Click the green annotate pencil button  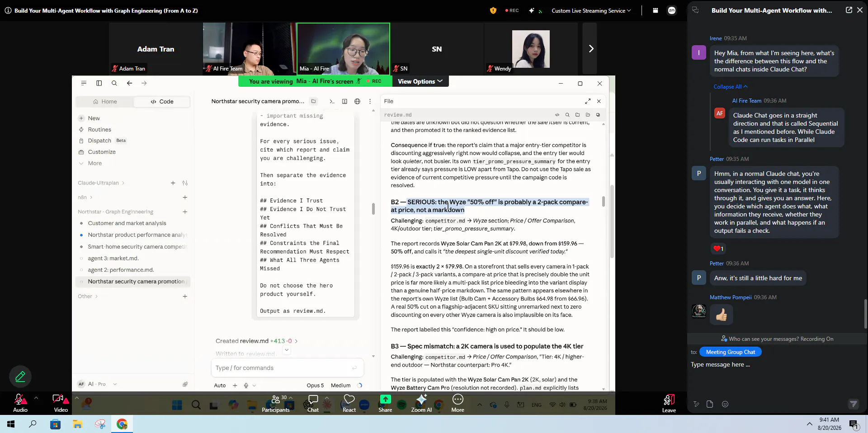coord(20,377)
